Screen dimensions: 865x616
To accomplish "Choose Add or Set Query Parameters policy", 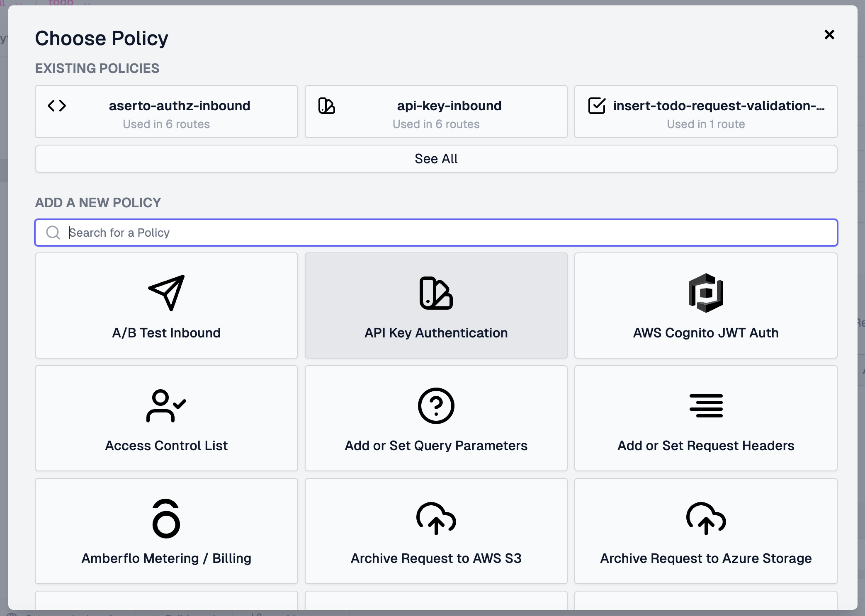I will coord(436,418).
